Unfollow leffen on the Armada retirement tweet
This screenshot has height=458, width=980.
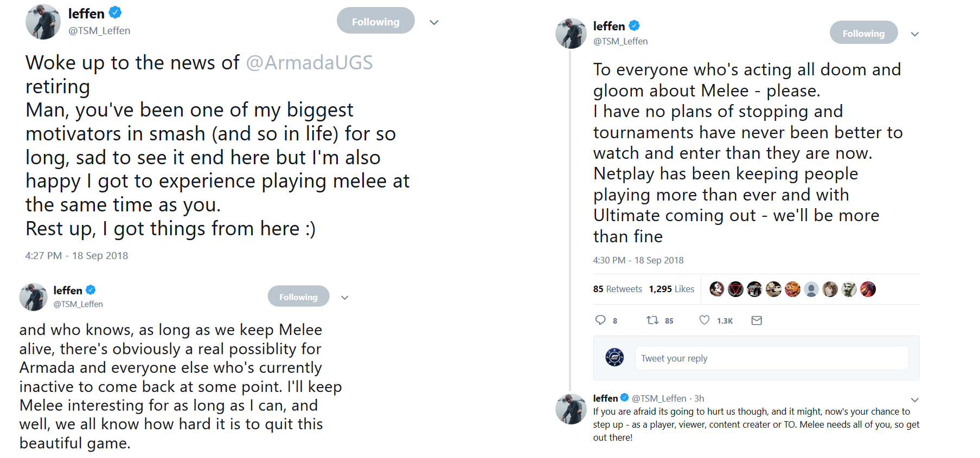click(375, 20)
